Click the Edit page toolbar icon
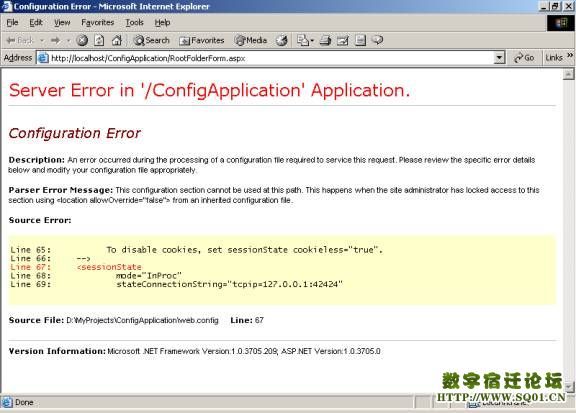The image size is (576, 413). click(343, 40)
